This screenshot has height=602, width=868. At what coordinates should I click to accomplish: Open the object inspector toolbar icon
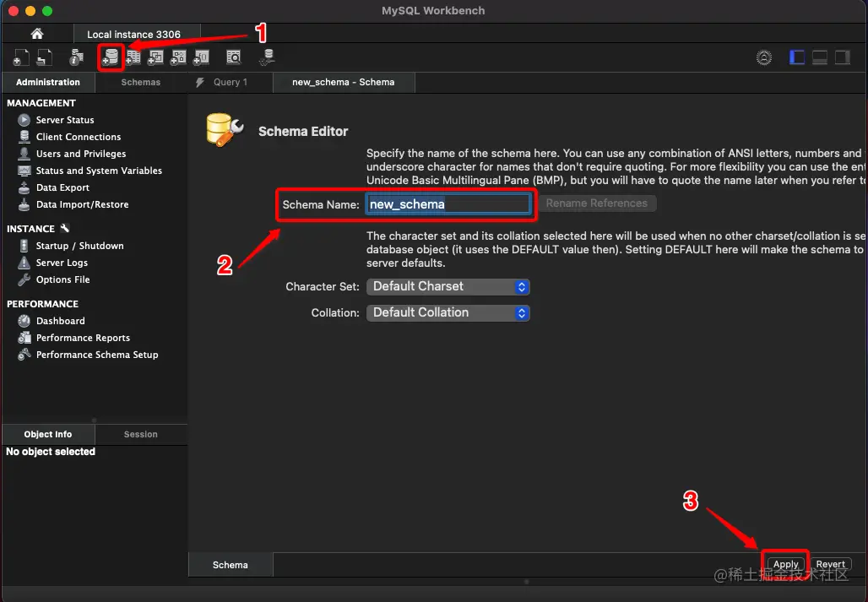(x=76, y=57)
